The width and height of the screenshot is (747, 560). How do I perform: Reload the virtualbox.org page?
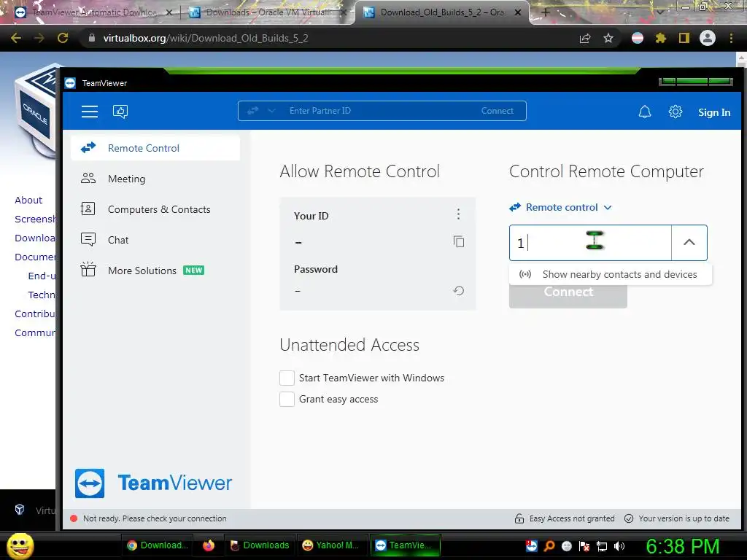pyautogui.click(x=63, y=38)
